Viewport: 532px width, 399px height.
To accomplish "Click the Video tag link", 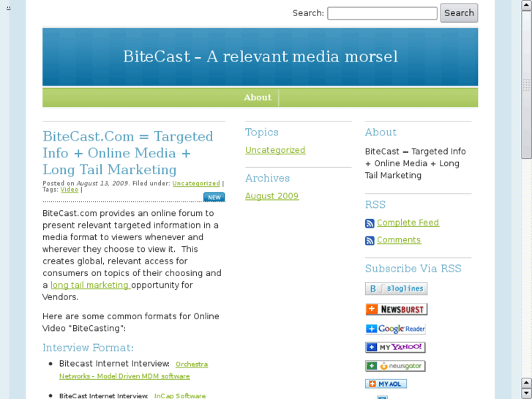I will click(x=70, y=190).
